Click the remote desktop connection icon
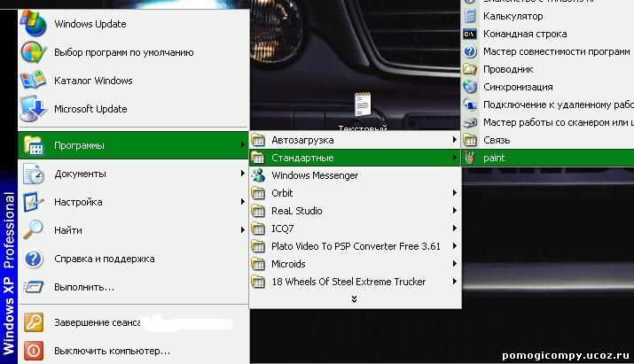This screenshot has width=634, height=364. [x=470, y=105]
